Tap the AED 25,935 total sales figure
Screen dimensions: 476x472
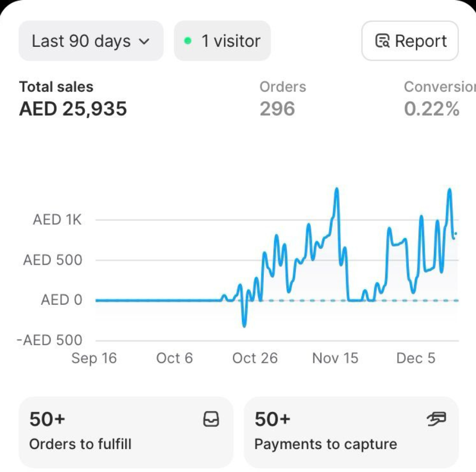coord(73,109)
